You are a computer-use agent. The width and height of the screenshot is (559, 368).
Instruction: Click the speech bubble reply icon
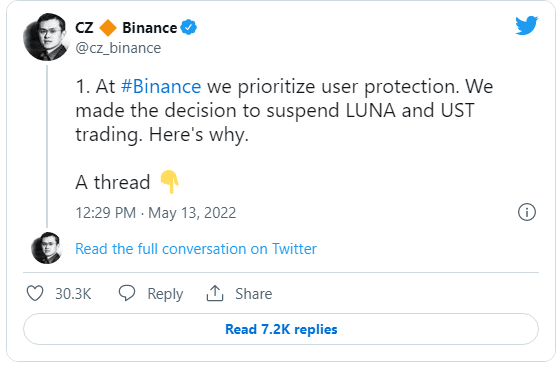(127, 293)
